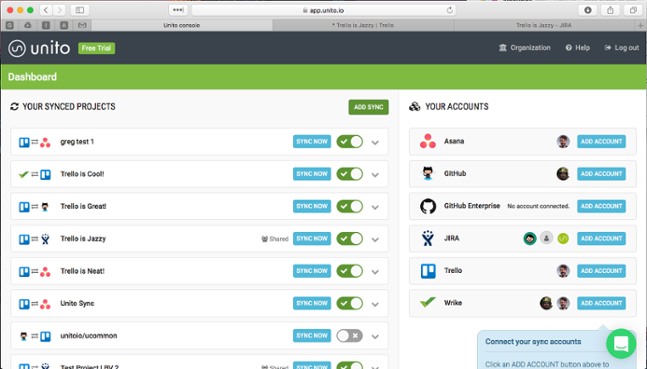Open a new Safari tab with plus
Screen dimensions: 647x369
tap(640, 25)
